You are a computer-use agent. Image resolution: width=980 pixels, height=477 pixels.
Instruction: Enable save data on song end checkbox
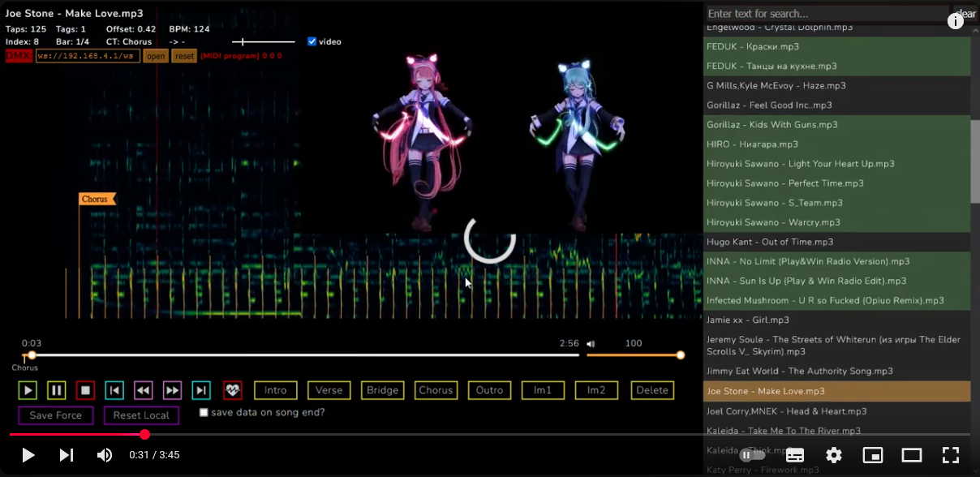pyautogui.click(x=204, y=412)
